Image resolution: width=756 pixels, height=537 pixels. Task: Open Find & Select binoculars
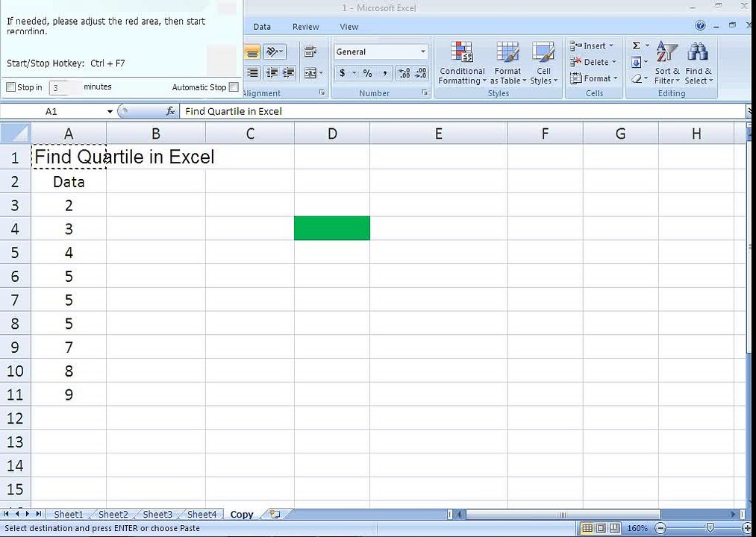click(x=698, y=63)
